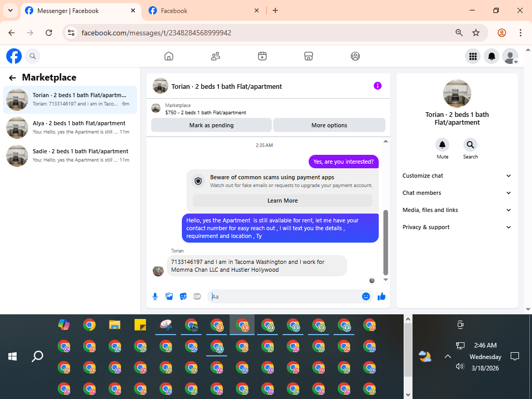Open the Friends icon in top navigation

click(216, 56)
